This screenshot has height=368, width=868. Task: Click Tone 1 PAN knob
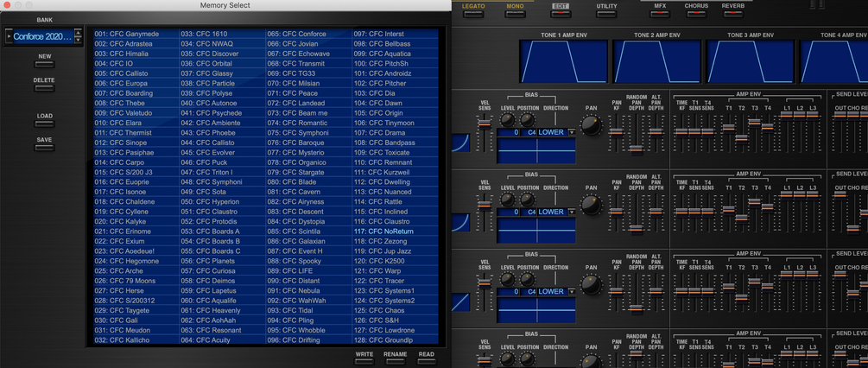(x=592, y=125)
